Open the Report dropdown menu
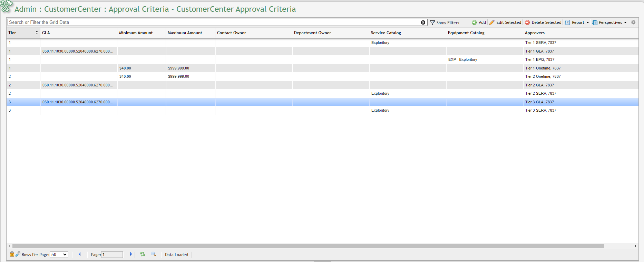Image resolution: width=644 pixels, height=262 pixels. (577, 22)
